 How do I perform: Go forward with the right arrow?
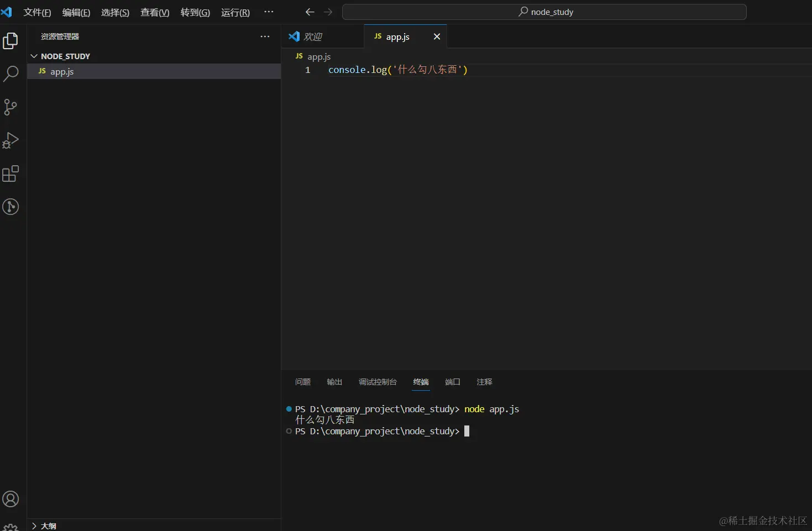pyautogui.click(x=328, y=12)
